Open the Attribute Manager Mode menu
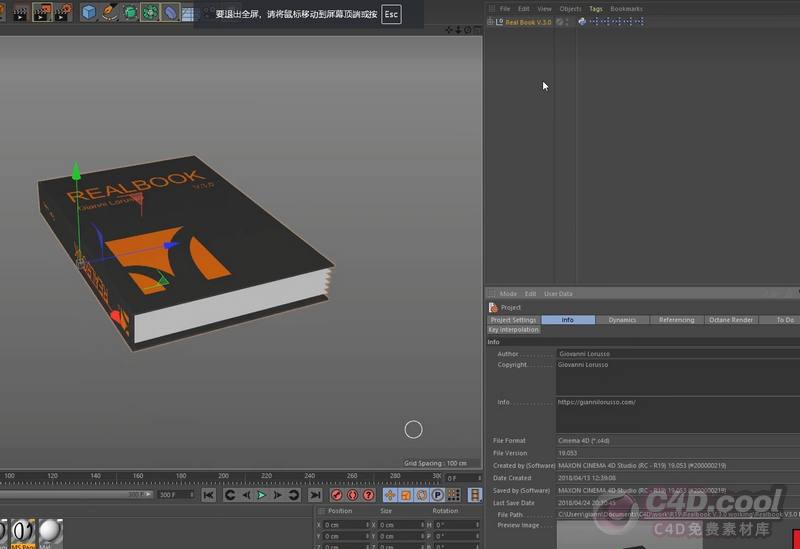 pyautogui.click(x=508, y=294)
